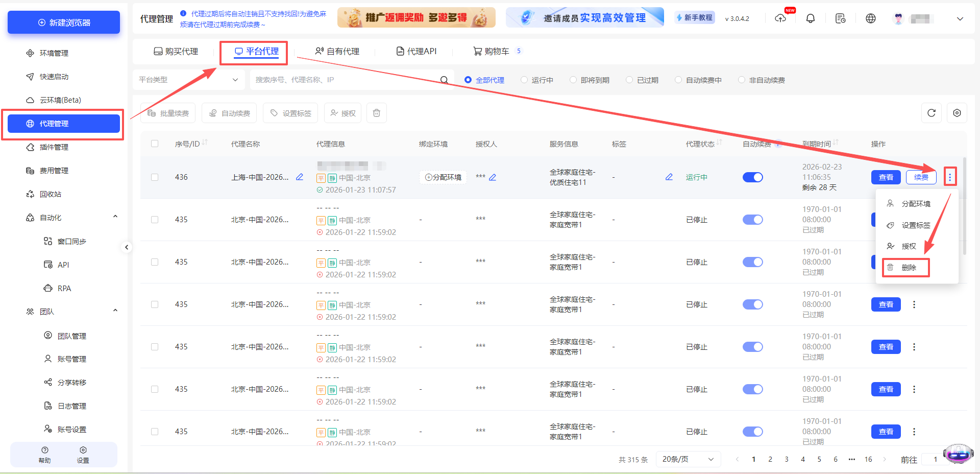This screenshot has height=474, width=980.
Task: Open the 平台类型 dropdown filter
Action: click(188, 80)
